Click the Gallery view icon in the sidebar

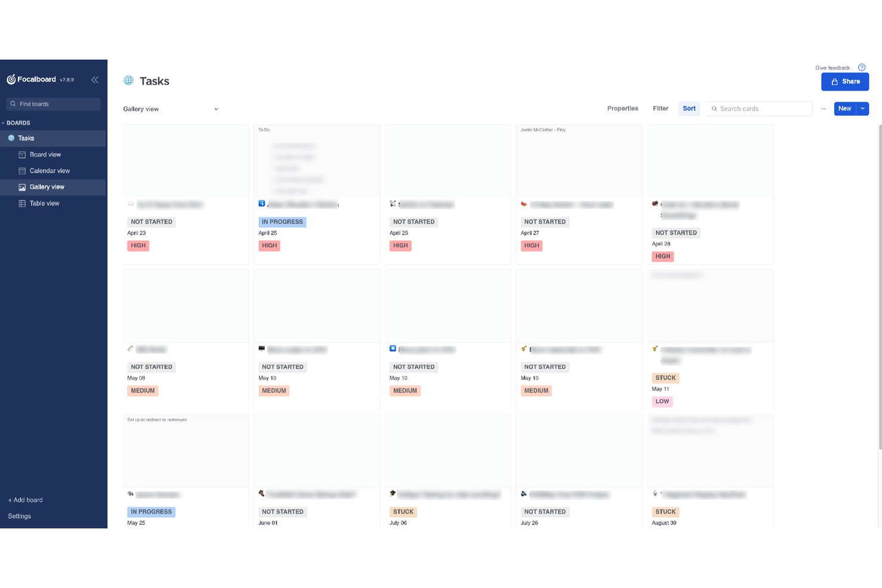[x=22, y=187]
